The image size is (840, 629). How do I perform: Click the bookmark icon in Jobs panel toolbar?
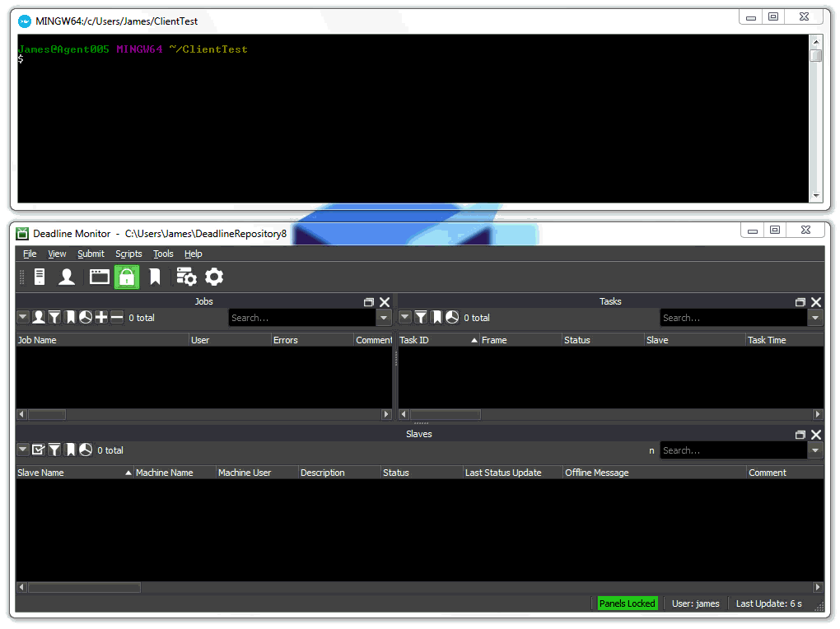[x=70, y=318]
